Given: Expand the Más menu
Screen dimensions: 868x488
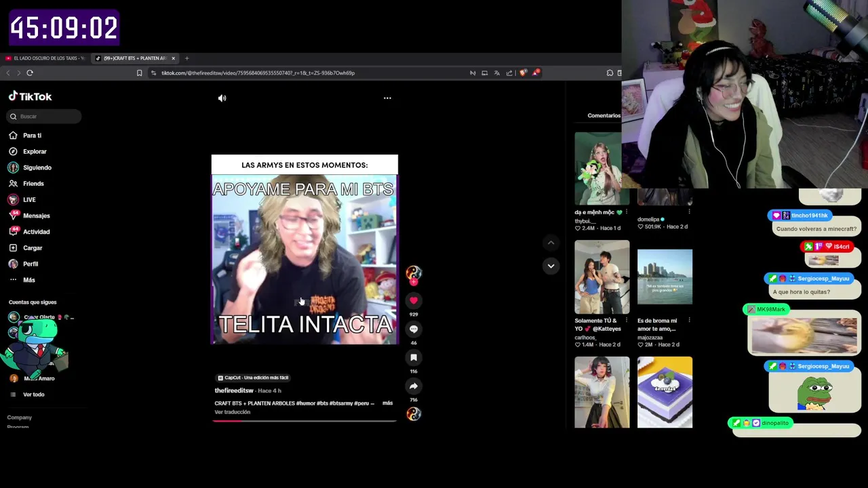Looking at the screenshot, I should pyautogui.click(x=22, y=280).
